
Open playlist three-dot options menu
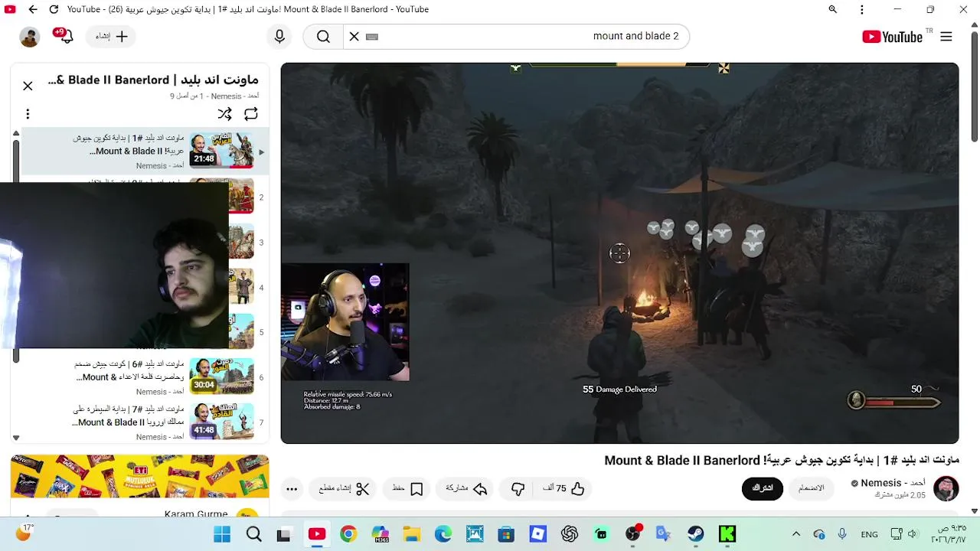click(x=28, y=114)
